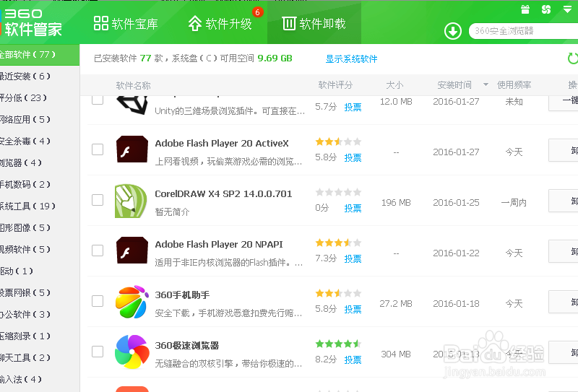Click 投票 for 360极速浏览器
578x392 pixels.
coord(353,360)
